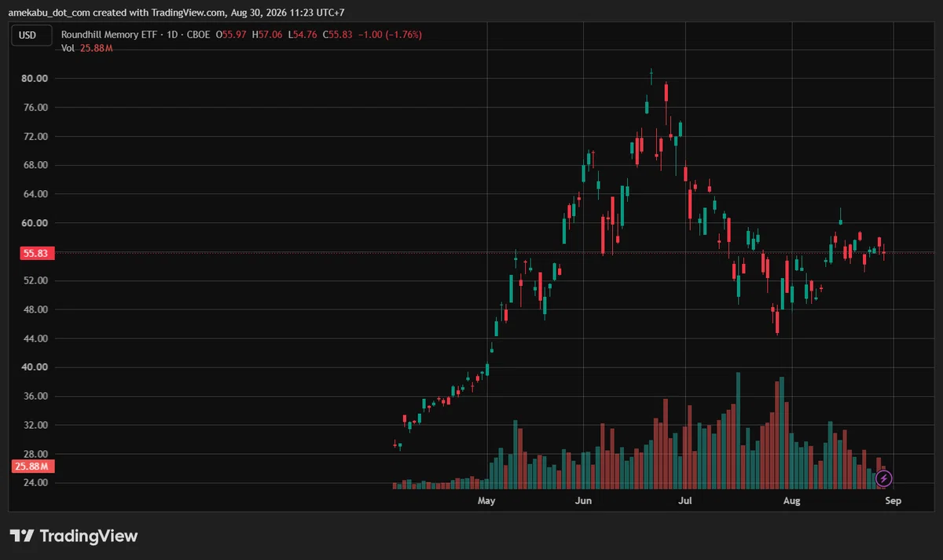This screenshot has width=943, height=560.
Task: Click the 24.00 price axis label
Action: coord(35,483)
